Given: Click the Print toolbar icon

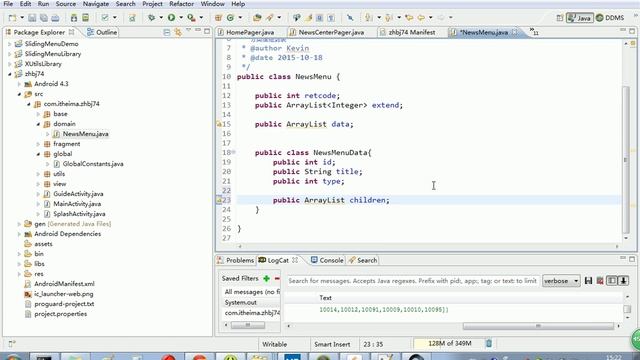Looking at the screenshot, I should (55, 18).
